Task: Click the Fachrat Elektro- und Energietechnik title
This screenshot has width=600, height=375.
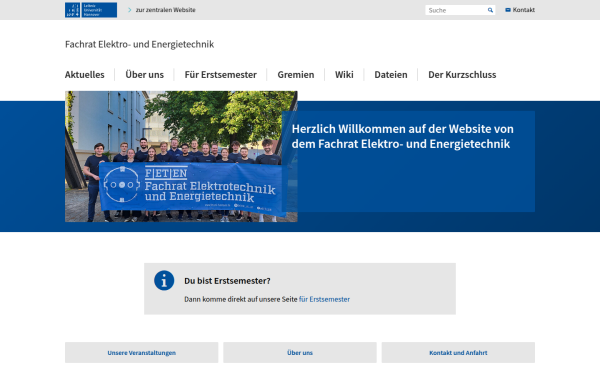Action: [139, 44]
